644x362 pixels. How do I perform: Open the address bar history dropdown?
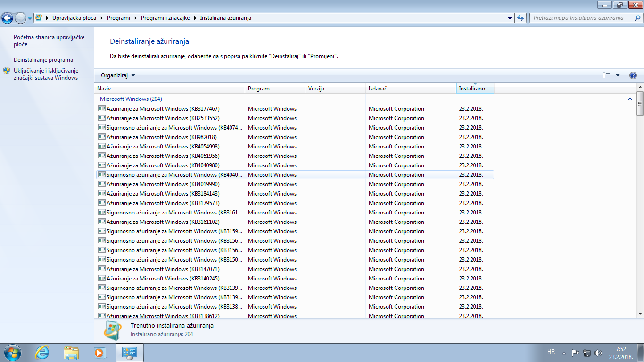click(x=510, y=18)
